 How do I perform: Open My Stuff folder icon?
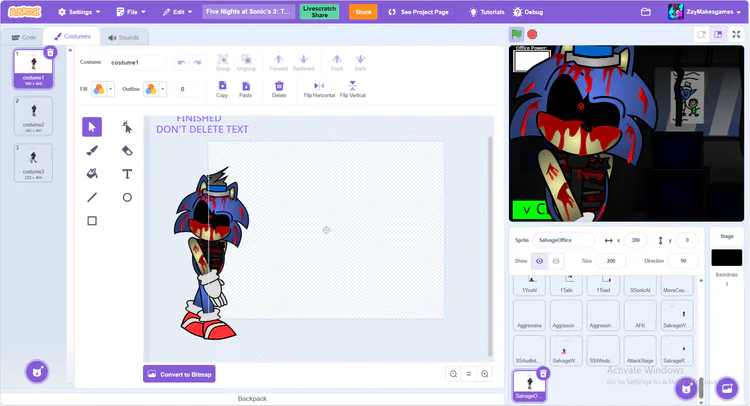[646, 12]
